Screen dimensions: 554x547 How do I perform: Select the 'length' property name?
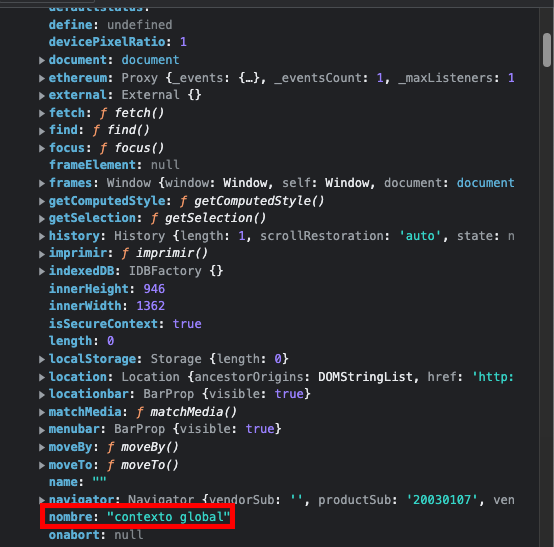71,341
